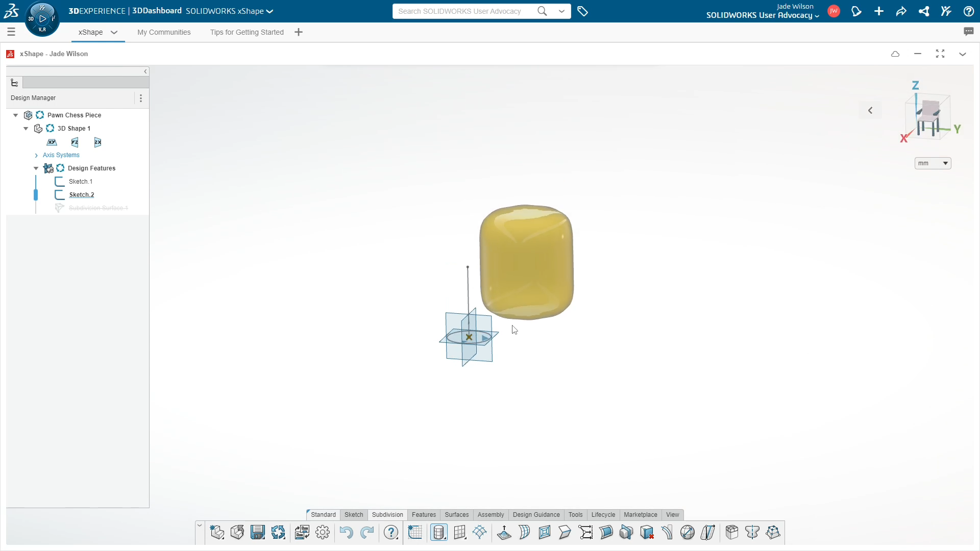Select the Help question mark icon
980x551 pixels.
click(x=390, y=532)
